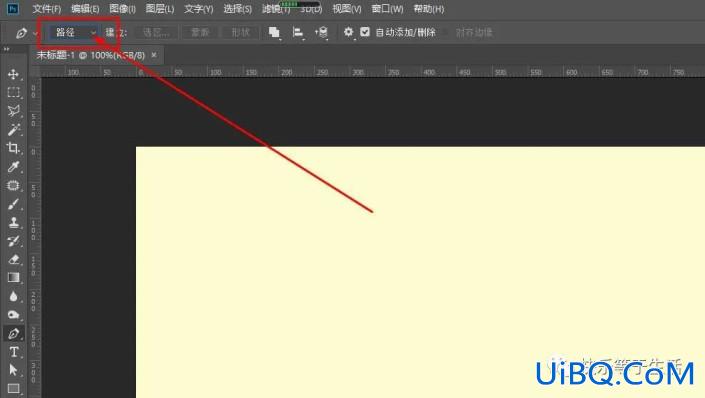Click the vertical ruler
This screenshot has height=398, width=705.
pos(34,237)
